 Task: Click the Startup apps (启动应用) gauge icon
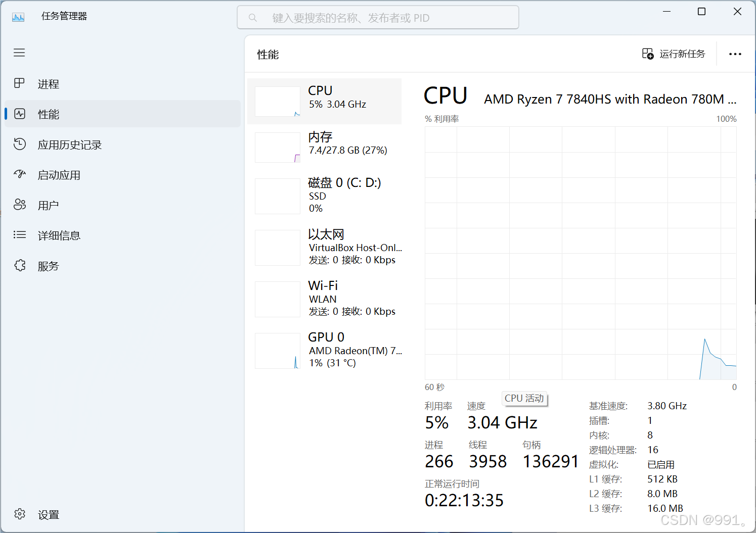[20, 174]
